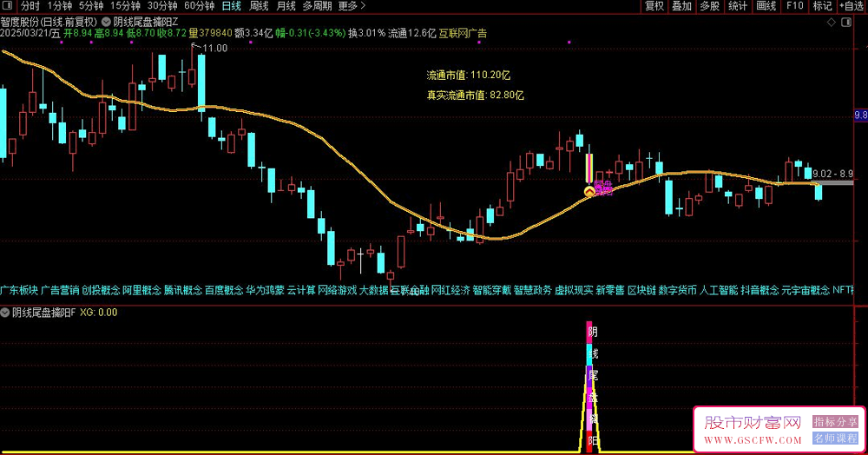Viewport: 868px width, 455px height.
Task: Select the 60分钟 period tab
Action: tap(200, 6)
